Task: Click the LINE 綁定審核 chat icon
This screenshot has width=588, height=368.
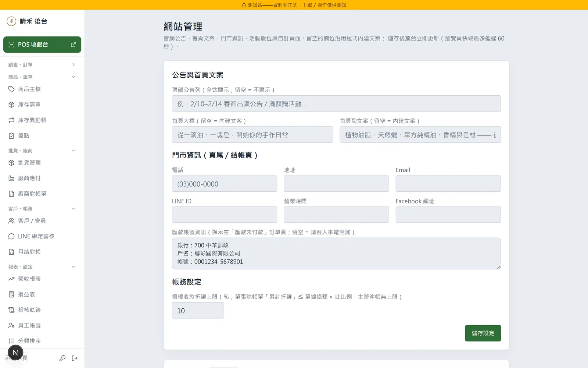Action: [x=11, y=236]
